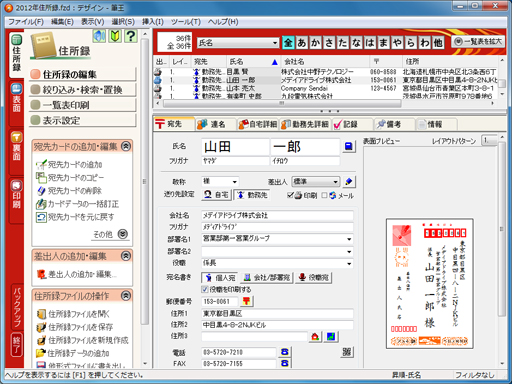Choose 宛先カードのコピー
Screen dimensions: 512x384
[70, 177]
